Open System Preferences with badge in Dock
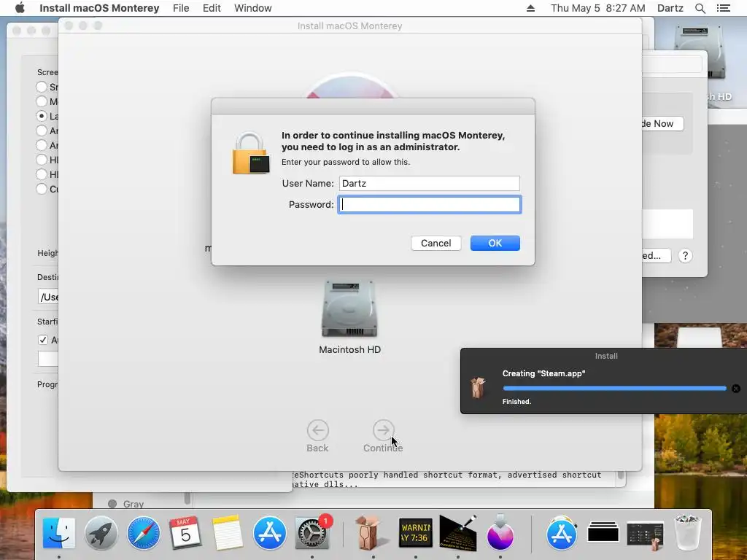This screenshot has height=560, width=747. (312, 533)
